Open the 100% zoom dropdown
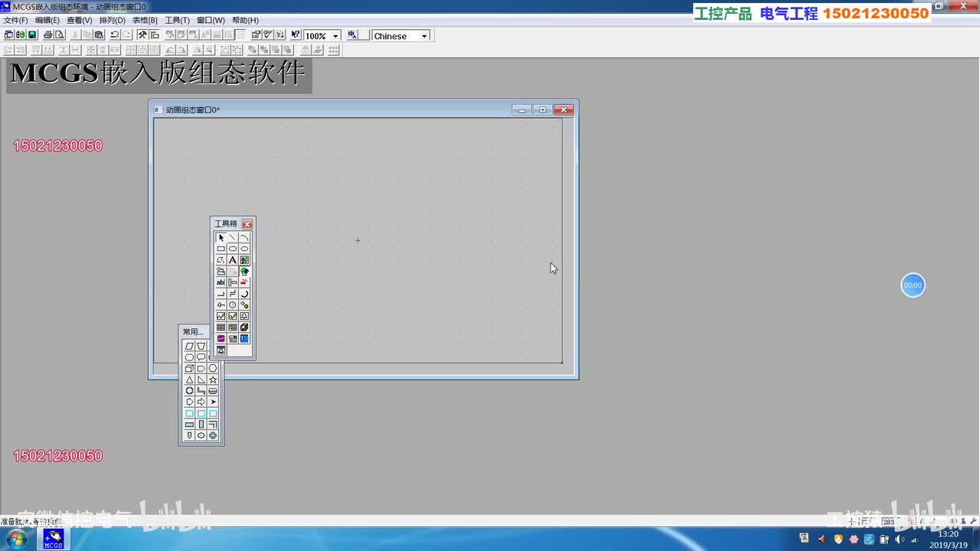The height and width of the screenshot is (551, 980). pyautogui.click(x=335, y=36)
